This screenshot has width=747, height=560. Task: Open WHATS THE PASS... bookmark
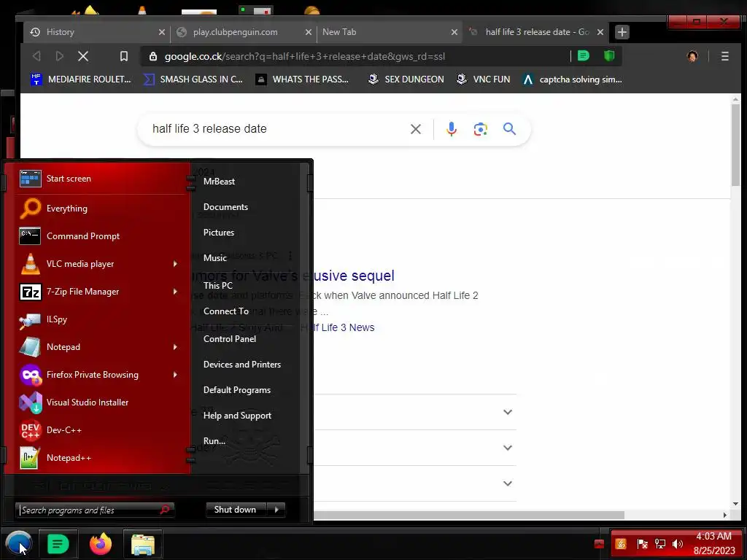[302, 79]
